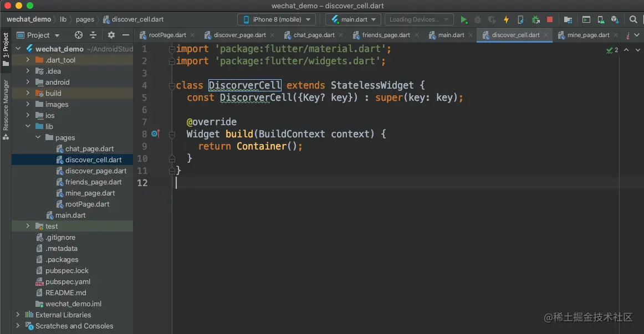Open the Resource Manager side tab
This screenshot has height=334, width=644.
pyautogui.click(x=6, y=110)
